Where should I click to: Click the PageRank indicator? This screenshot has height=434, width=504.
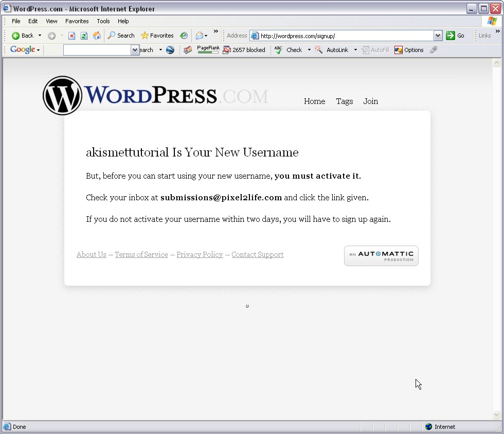tap(208, 49)
